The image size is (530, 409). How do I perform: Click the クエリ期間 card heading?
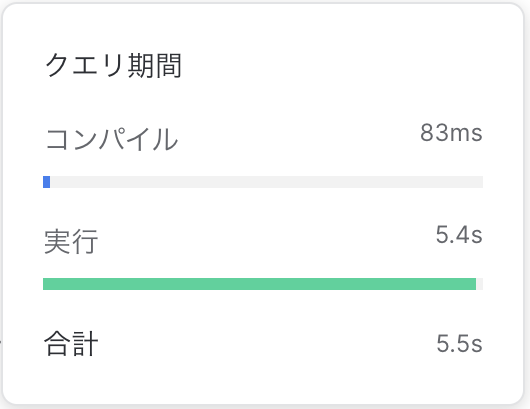point(114,66)
